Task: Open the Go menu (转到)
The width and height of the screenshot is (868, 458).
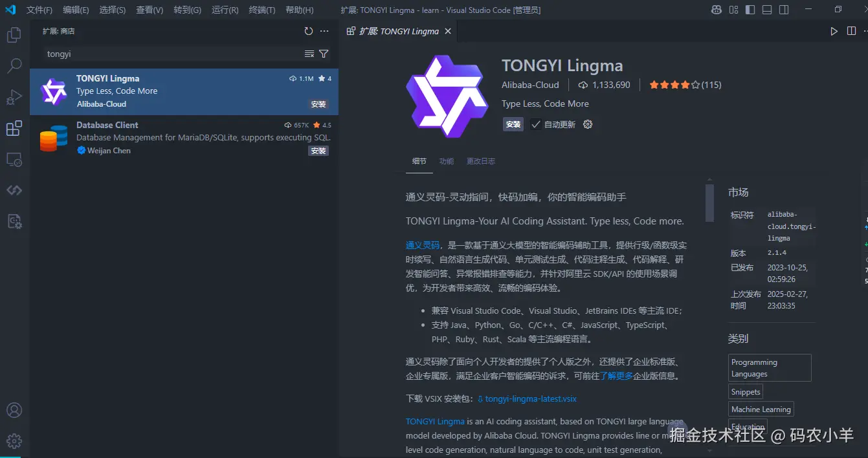Action: point(188,10)
